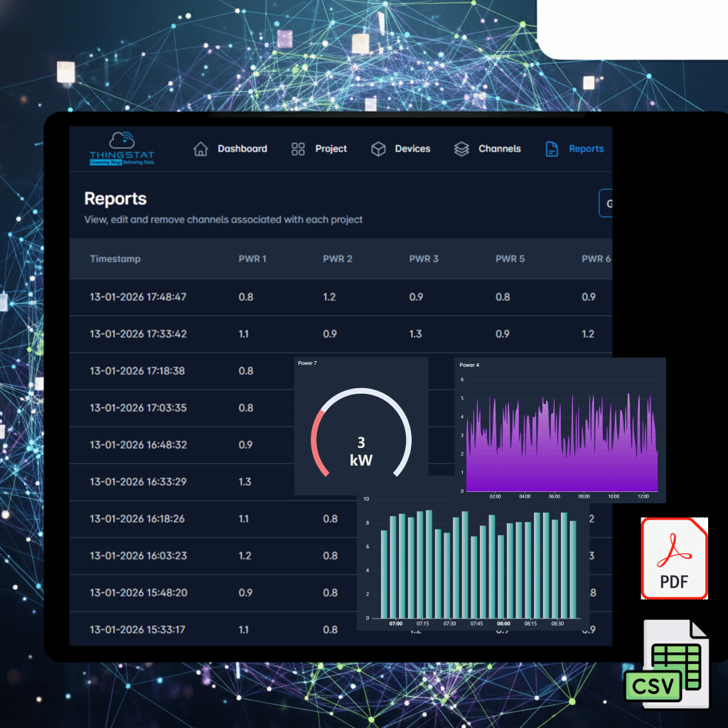Select row with timestamp 13-01-2026 17:48:47
Screen dimensions: 728x728
(x=138, y=297)
